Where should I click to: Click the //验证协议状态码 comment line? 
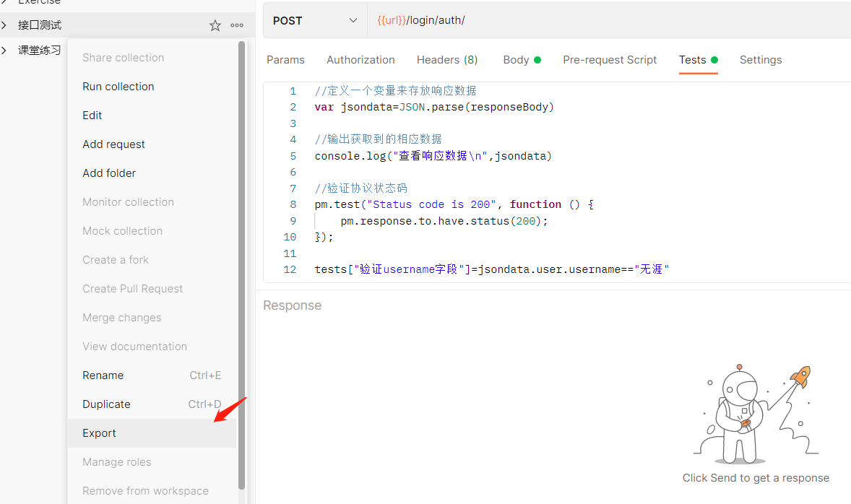(361, 188)
